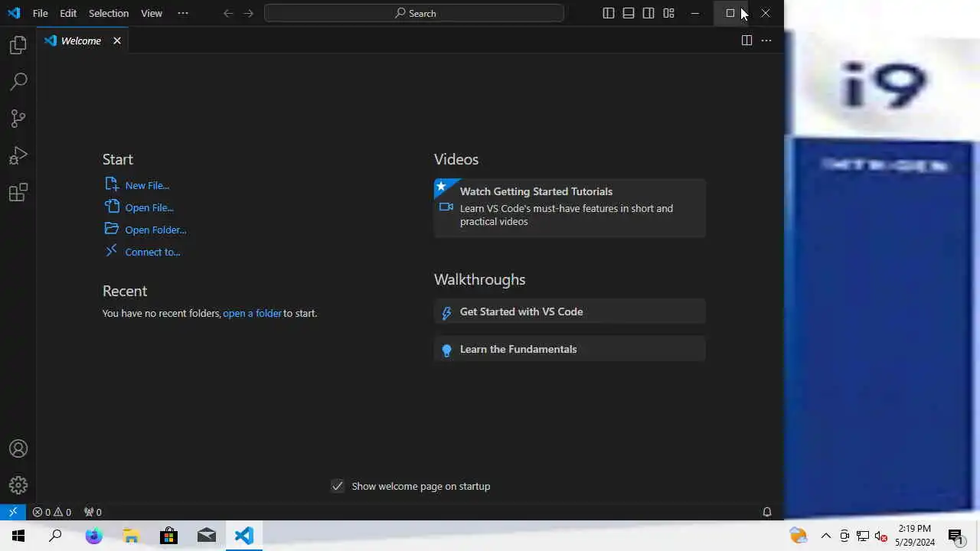Open the Manage gear icon
980x551 pixels.
tap(18, 485)
